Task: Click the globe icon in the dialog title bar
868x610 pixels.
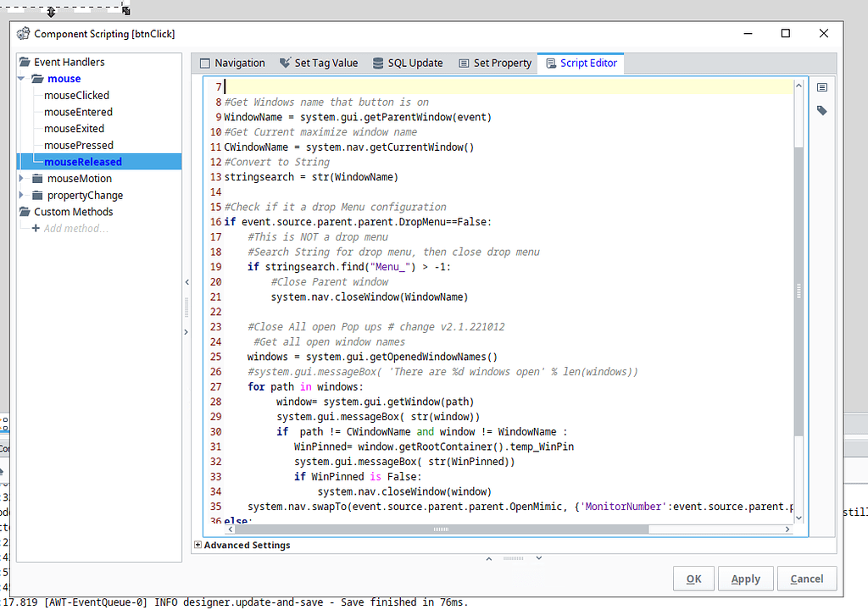Action: point(23,33)
